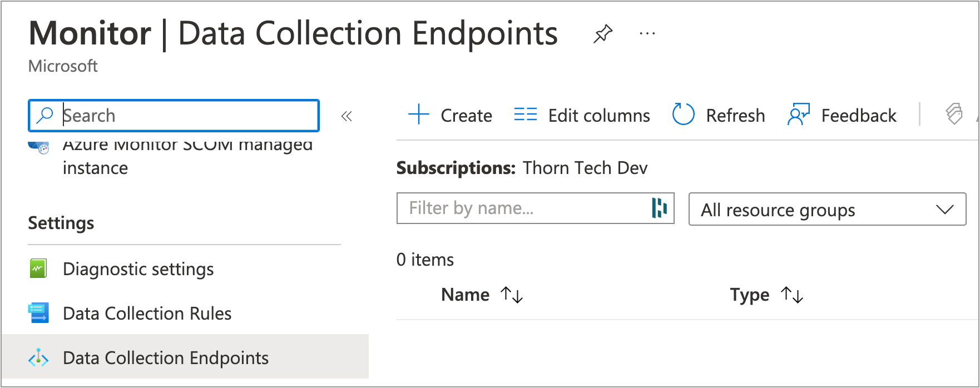Open the more options ellipsis menu
This screenshot has height=388, width=980.
pyautogui.click(x=647, y=34)
